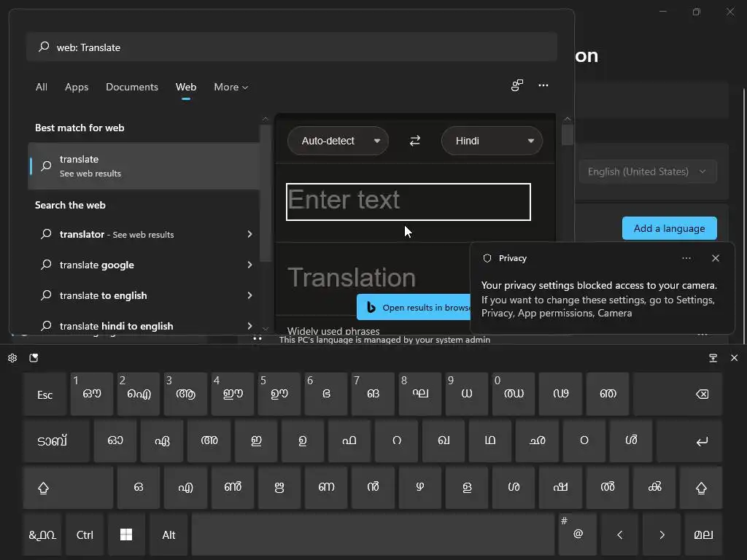The width and height of the screenshot is (747, 560).
Task: Select translator web suggestion
Action: 145,234
